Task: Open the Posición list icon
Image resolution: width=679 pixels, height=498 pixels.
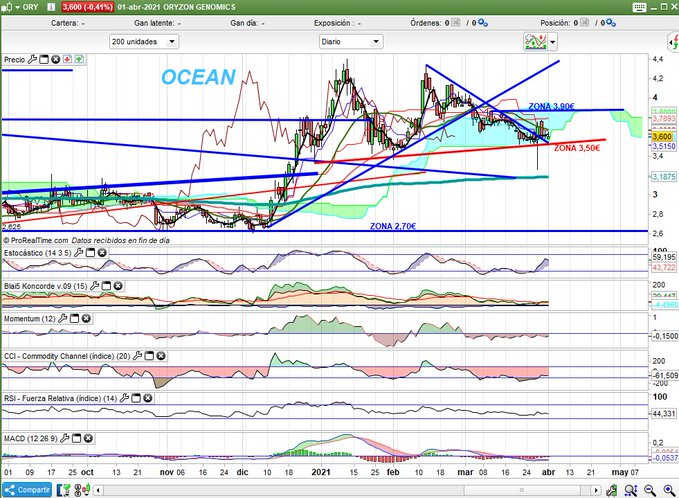Action: pos(585,23)
